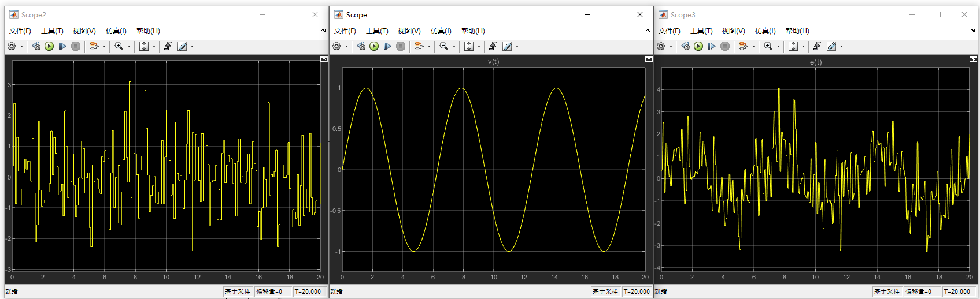
Task: Scale axes limits icon in Scope3
Action: [x=793, y=46]
